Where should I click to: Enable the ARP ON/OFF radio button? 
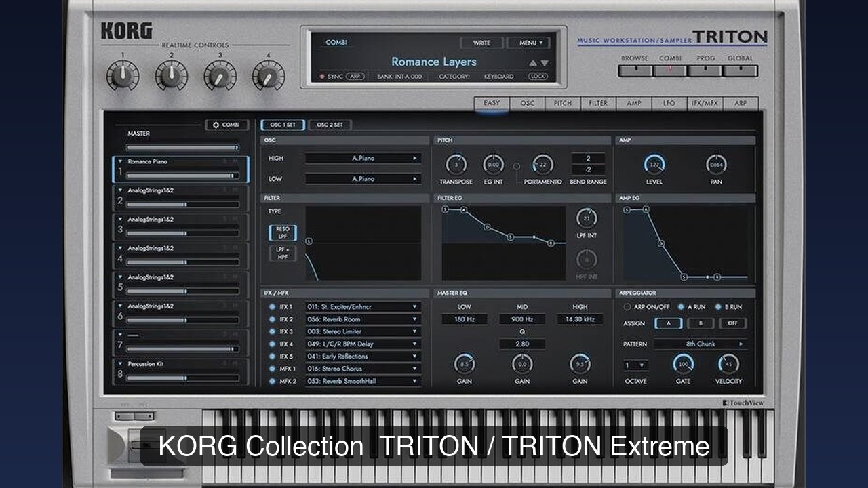pyautogui.click(x=627, y=307)
